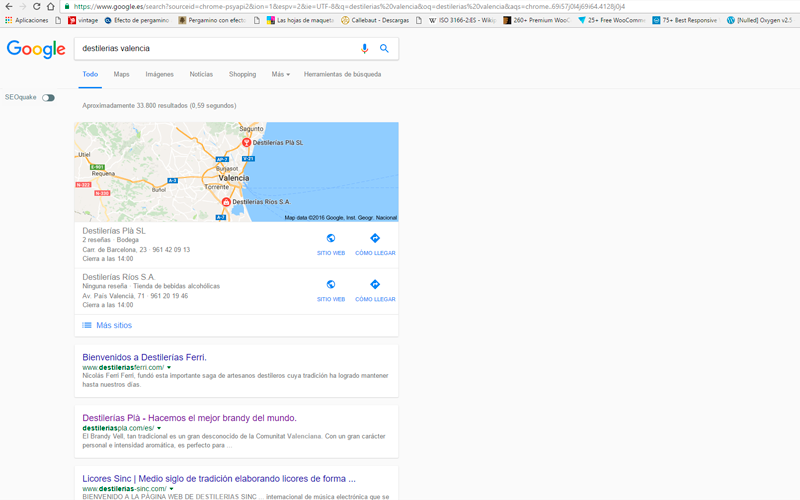Open 25+ Free WooComm bookmark

pyautogui.click(x=611, y=20)
